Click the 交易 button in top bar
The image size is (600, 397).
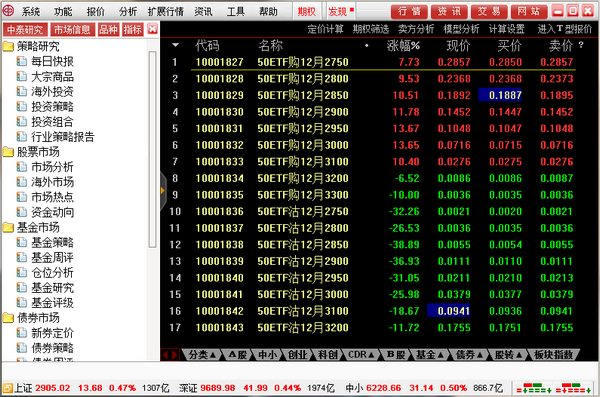pyautogui.click(x=489, y=11)
